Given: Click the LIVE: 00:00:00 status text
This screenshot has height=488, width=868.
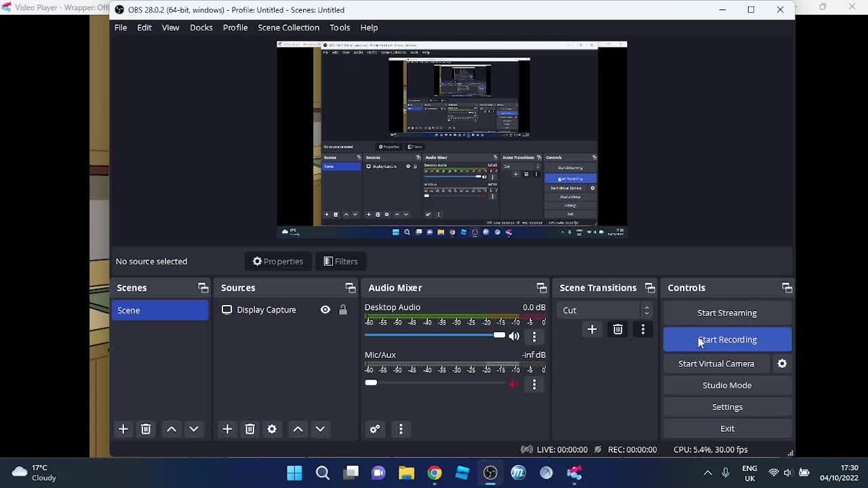Looking at the screenshot, I should click(x=562, y=450).
